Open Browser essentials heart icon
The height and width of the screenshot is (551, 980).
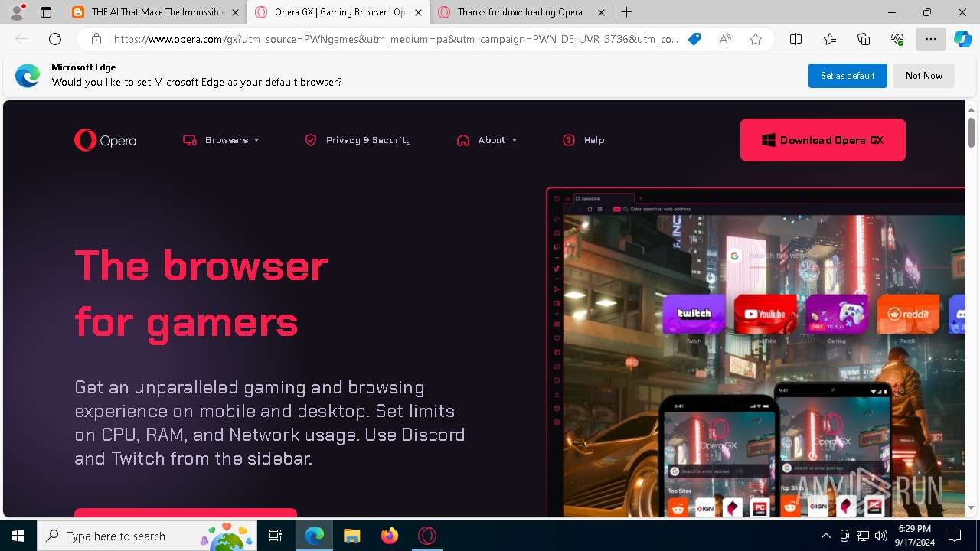click(897, 39)
